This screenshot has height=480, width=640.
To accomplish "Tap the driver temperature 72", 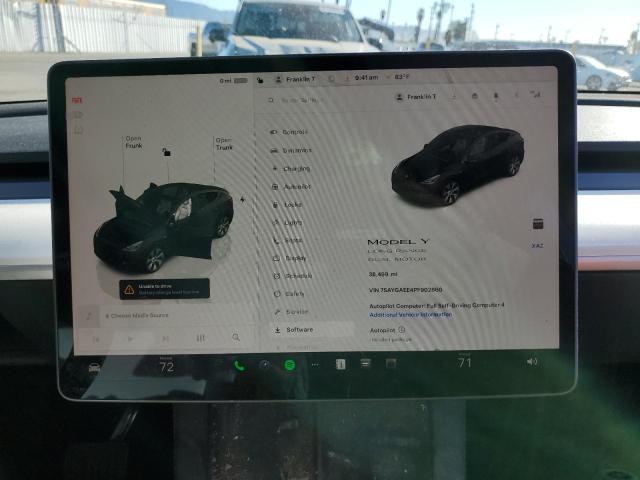I will [x=167, y=367].
